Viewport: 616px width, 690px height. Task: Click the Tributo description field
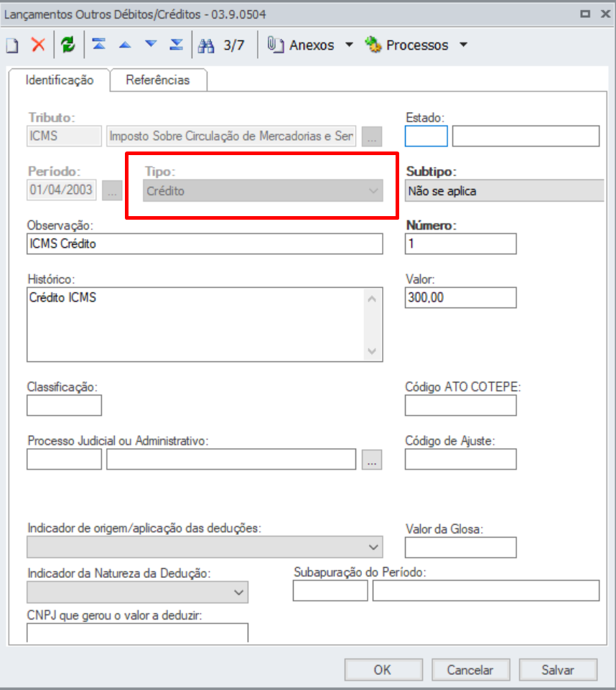231,136
